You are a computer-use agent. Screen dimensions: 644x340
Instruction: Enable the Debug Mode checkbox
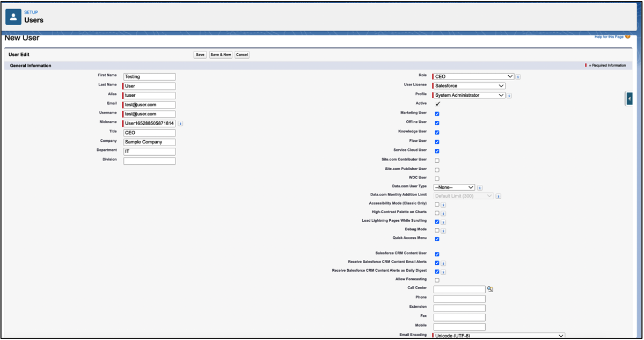point(437,230)
